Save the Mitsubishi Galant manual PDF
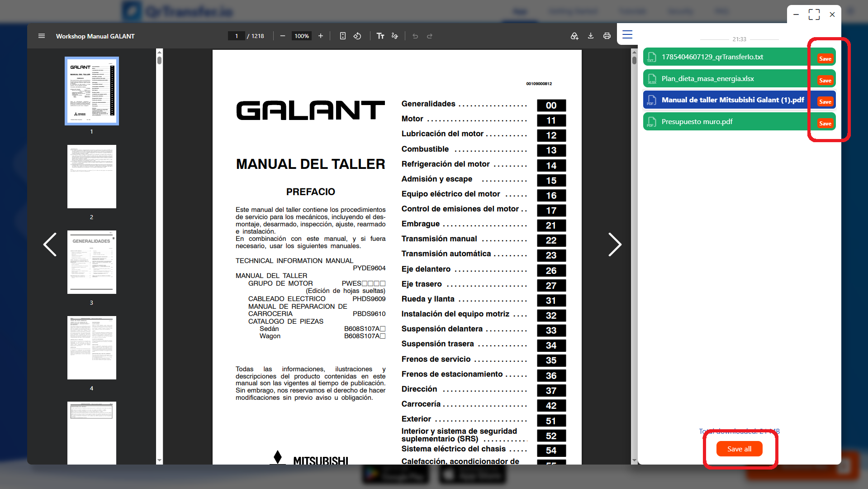This screenshot has height=489, width=868. 825,102
